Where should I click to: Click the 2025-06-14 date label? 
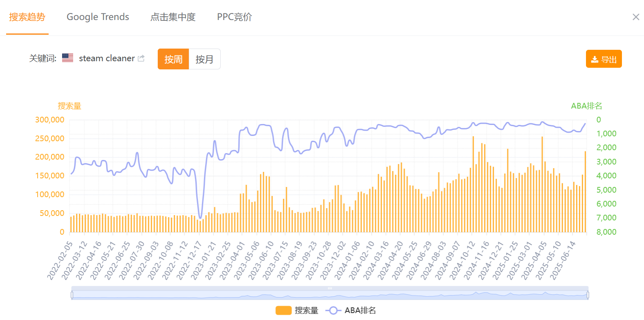coord(563,260)
